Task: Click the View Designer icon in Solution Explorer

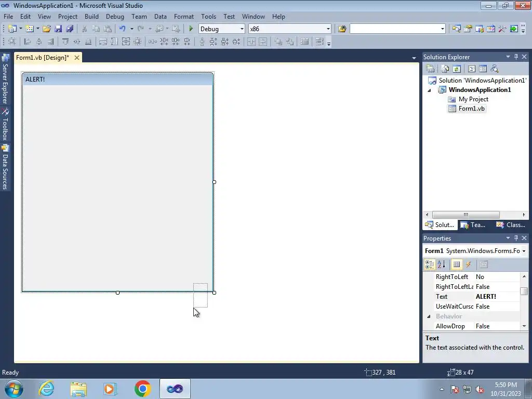Action: [483, 69]
